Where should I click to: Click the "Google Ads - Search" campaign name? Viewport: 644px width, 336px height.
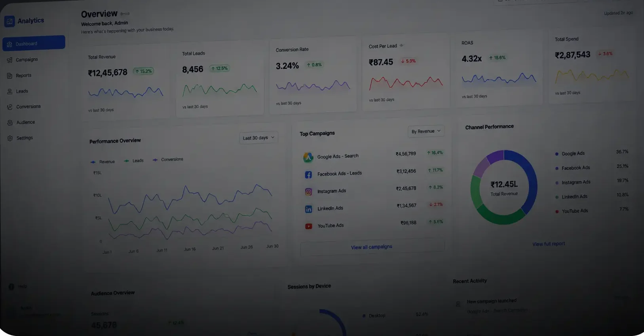click(x=338, y=157)
